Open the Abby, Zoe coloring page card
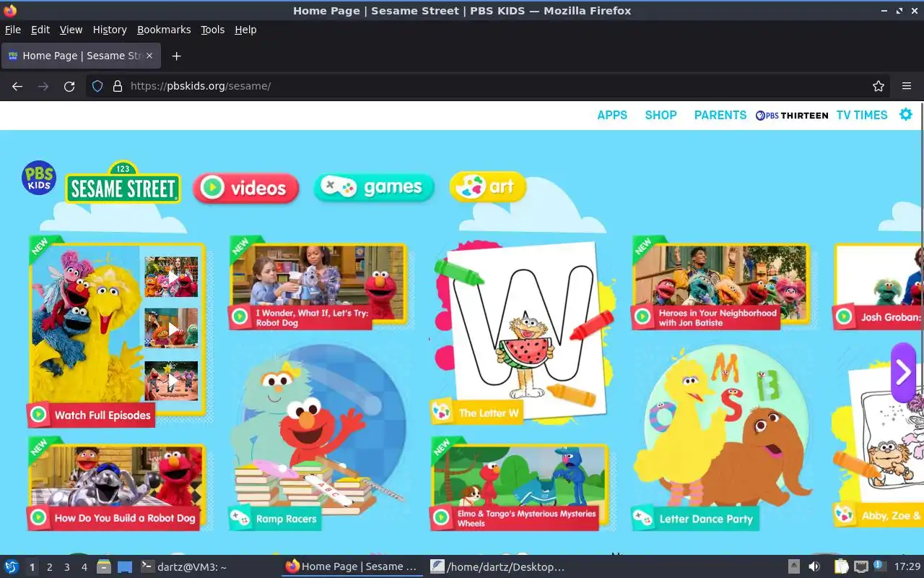 click(x=879, y=448)
